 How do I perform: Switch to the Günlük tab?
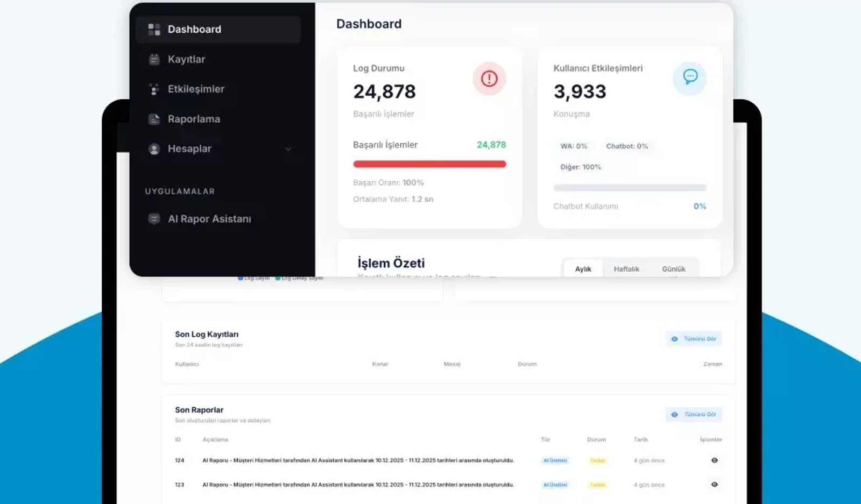tap(673, 269)
